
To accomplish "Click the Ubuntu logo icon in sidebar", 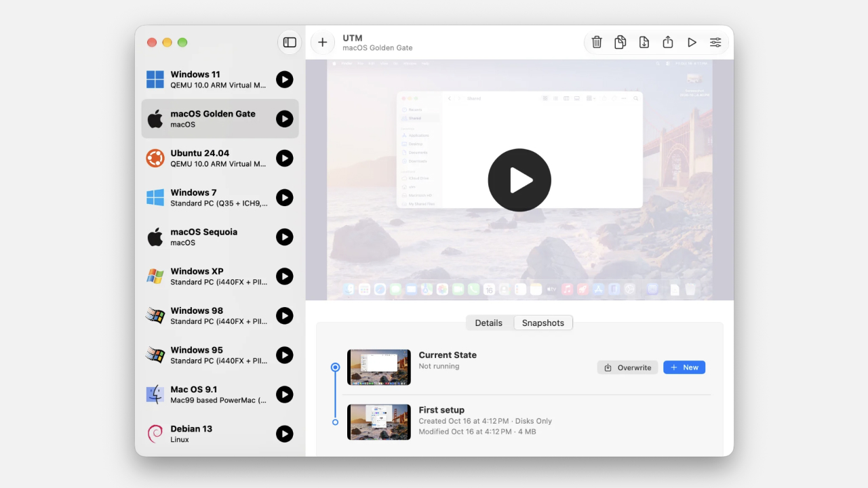I will click(x=155, y=158).
